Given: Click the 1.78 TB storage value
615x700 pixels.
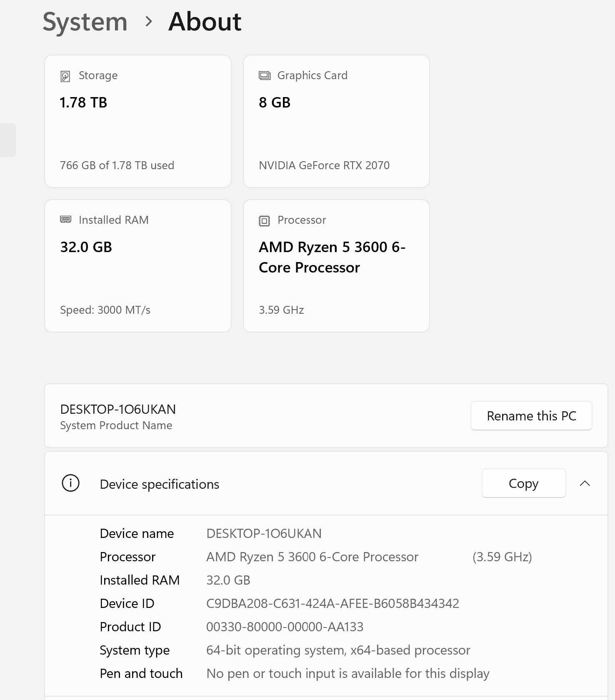Looking at the screenshot, I should 83,102.
